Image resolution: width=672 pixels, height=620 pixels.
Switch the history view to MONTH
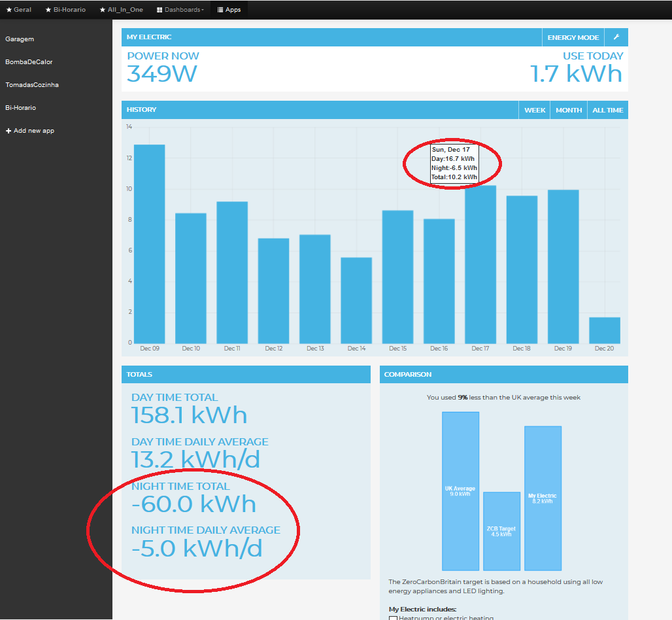(x=569, y=110)
